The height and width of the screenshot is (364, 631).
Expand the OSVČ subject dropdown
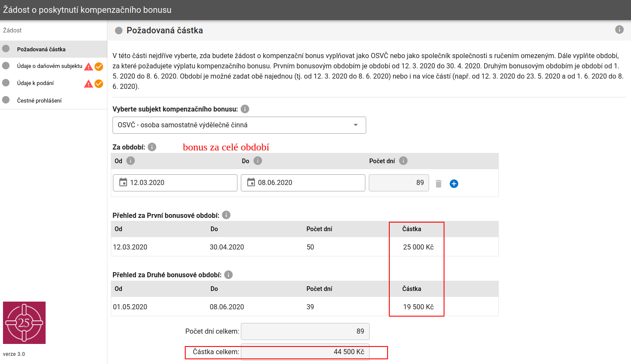355,125
